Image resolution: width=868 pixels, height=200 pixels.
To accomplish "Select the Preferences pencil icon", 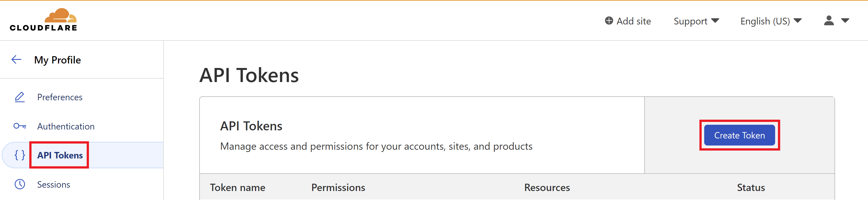I will tap(19, 97).
